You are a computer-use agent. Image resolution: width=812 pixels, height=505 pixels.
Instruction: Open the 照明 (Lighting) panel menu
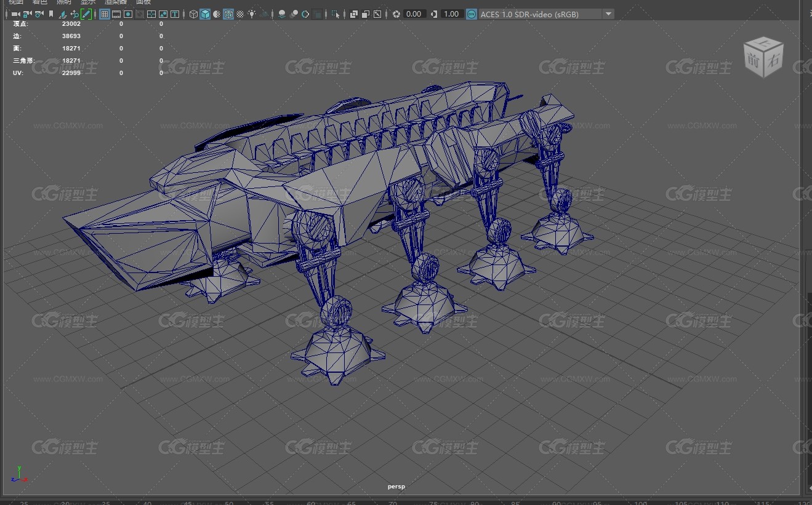click(x=64, y=2)
